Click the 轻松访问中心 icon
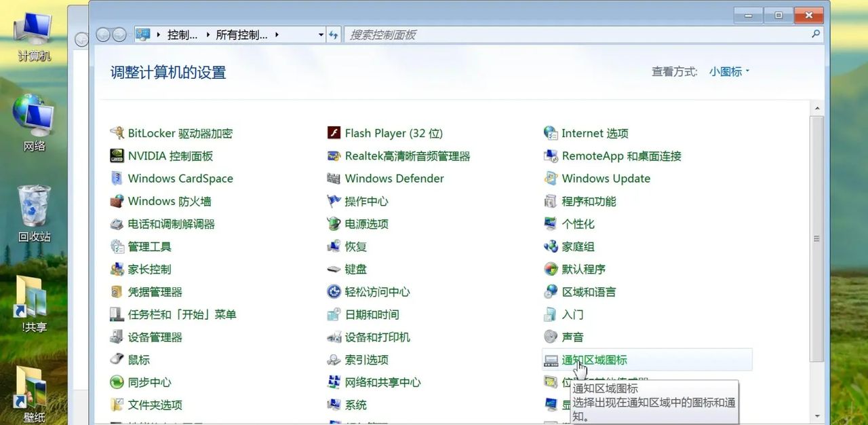 point(334,292)
